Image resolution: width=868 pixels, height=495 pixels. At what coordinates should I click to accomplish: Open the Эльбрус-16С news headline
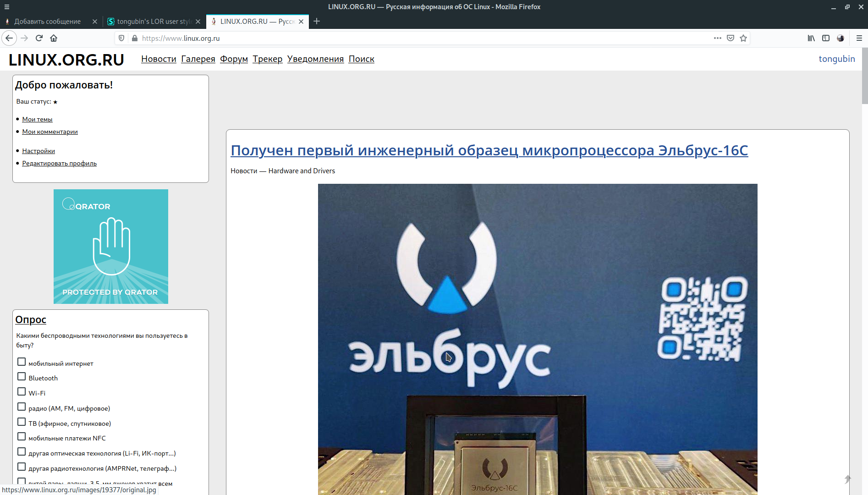click(489, 150)
